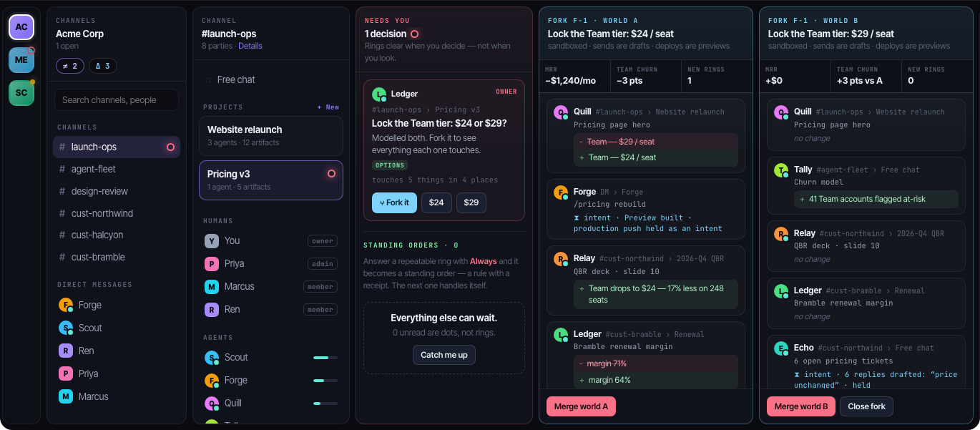Click Echo's avatar in World B
This screenshot has width=980, height=430.
[781, 349]
